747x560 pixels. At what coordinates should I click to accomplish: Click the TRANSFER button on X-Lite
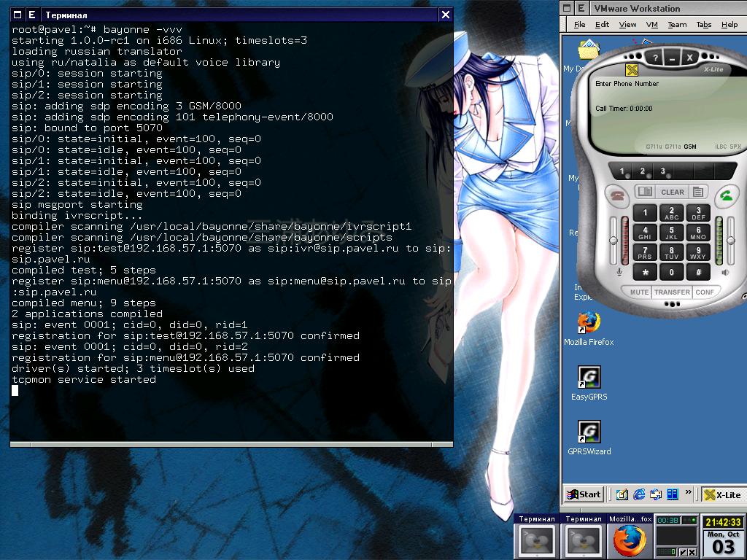(x=672, y=292)
